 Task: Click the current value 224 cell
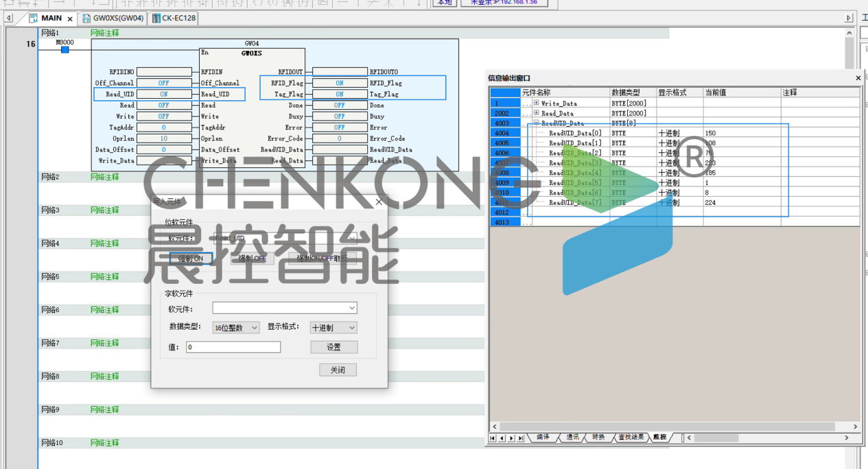tap(742, 203)
